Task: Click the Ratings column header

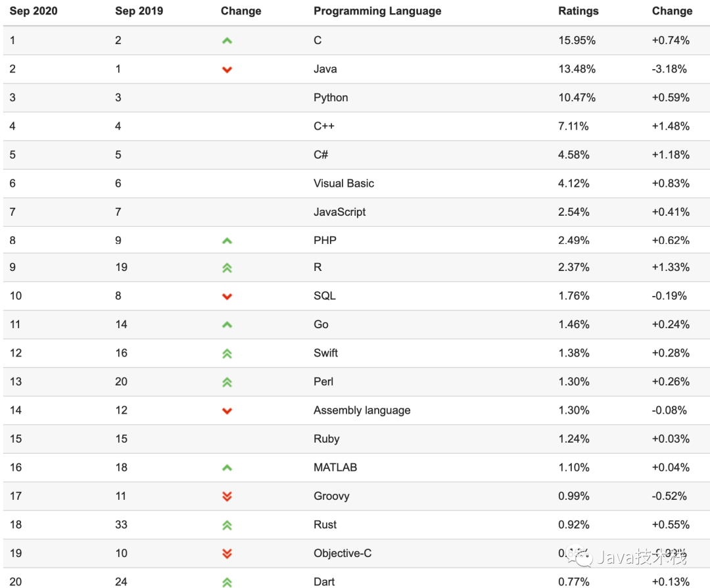Action: pos(578,11)
